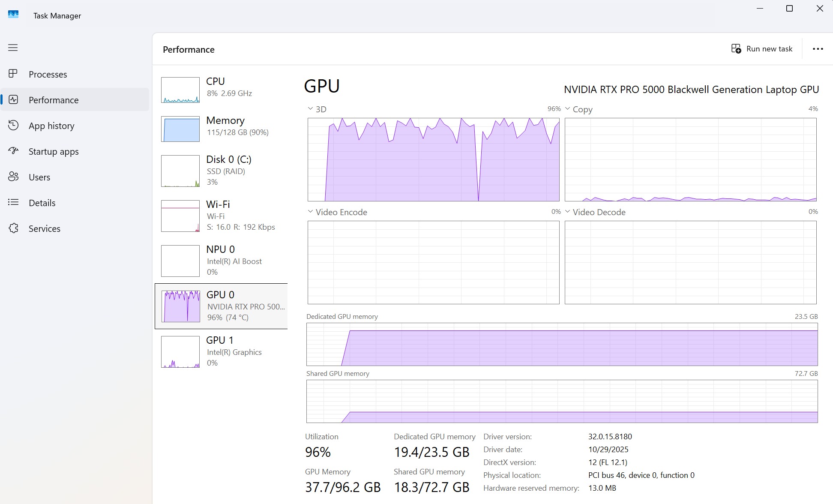Click the Run new task icon
This screenshot has width=833, height=504.
(x=736, y=49)
